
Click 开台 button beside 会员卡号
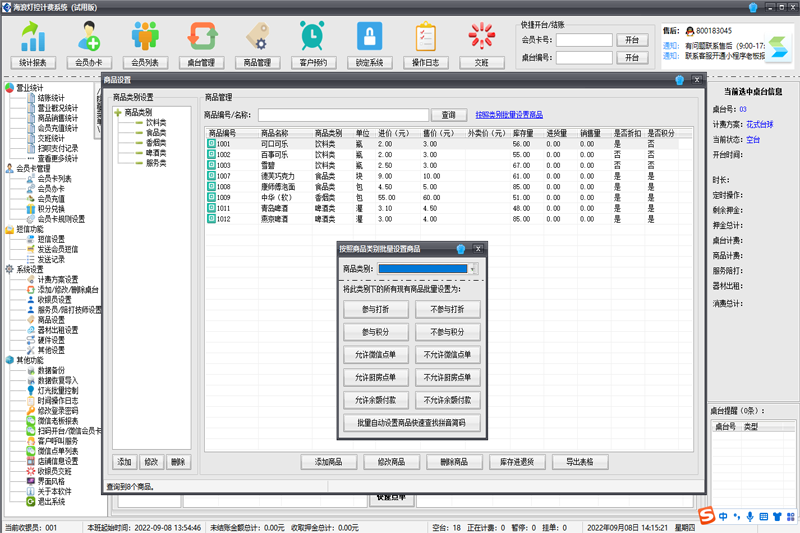pyautogui.click(x=632, y=40)
